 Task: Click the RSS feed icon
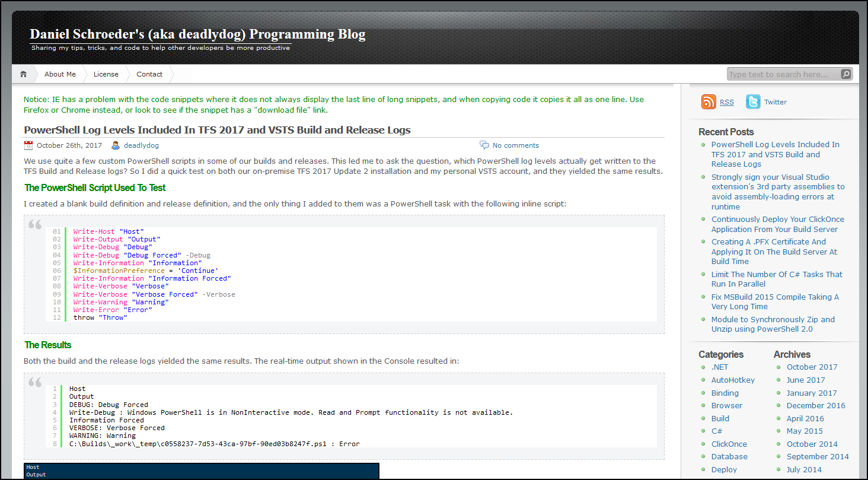(x=709, y=101)
